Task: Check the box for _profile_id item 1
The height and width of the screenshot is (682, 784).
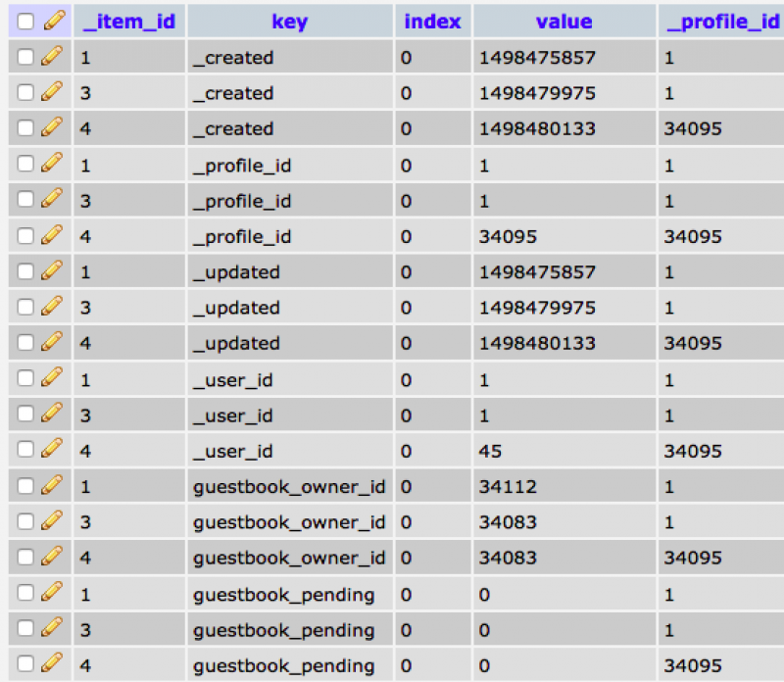Action: pos(25,164)
